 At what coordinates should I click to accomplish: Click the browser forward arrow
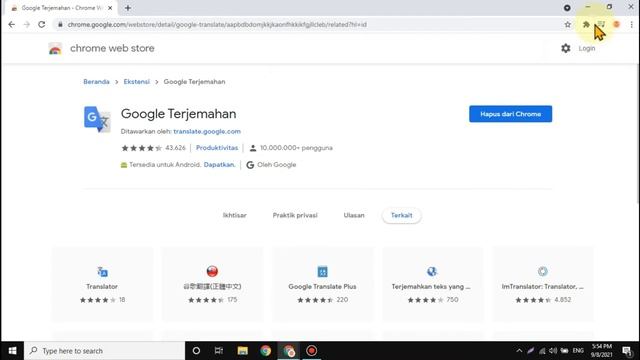click(27, 24)
